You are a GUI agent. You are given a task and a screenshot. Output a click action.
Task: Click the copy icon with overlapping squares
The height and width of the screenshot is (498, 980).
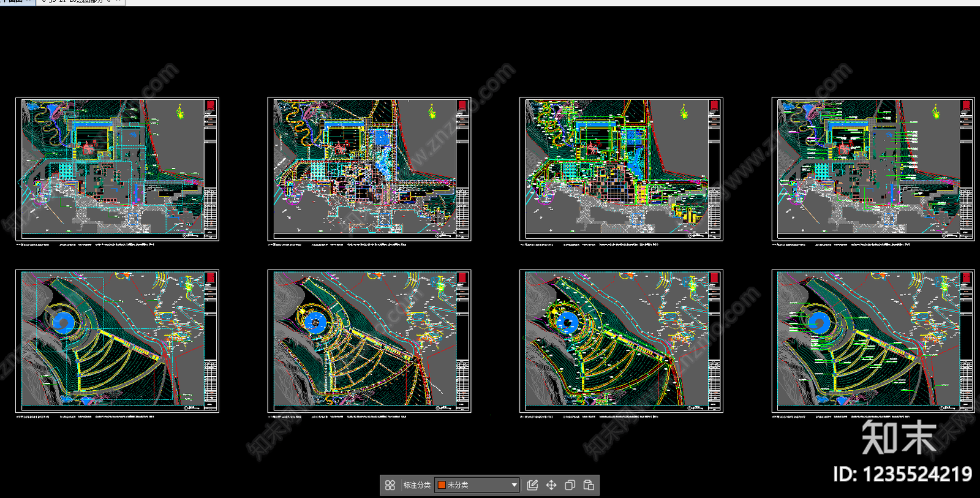coord(570,485)
